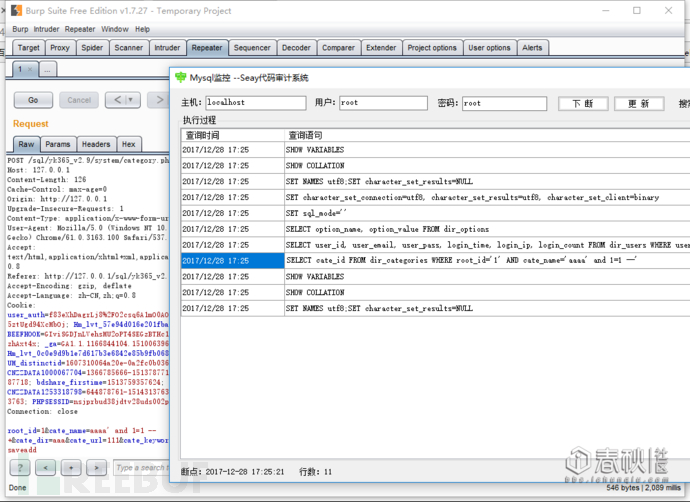Open history dropdown arrow beside back button
Image resolution: width=690 pixels, height=502 pixels.
coord(132,100)
